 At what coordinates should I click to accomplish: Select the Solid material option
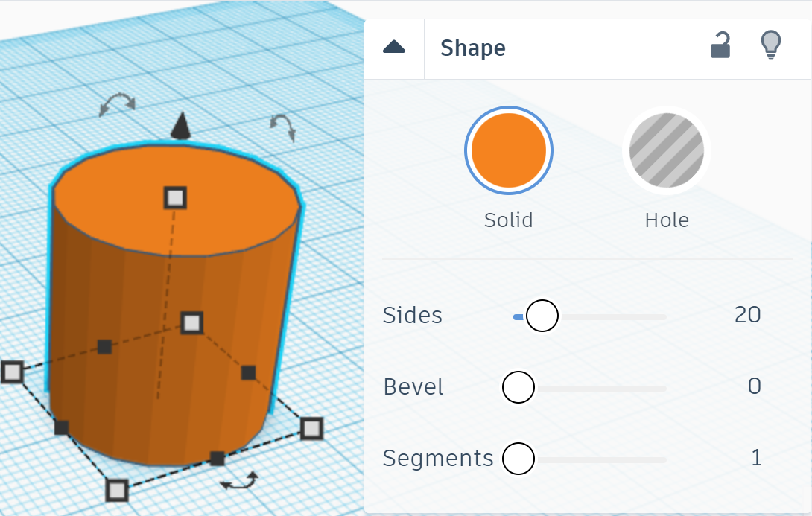pyautogui.click(x=509, y=150)
